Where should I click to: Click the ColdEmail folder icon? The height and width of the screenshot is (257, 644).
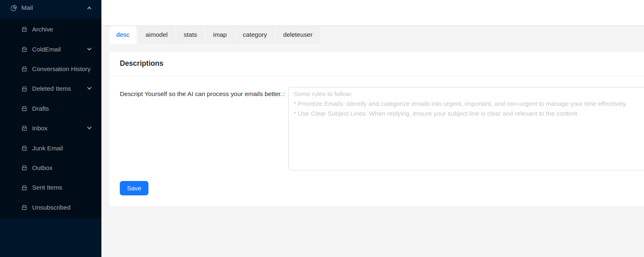(25, 49)
